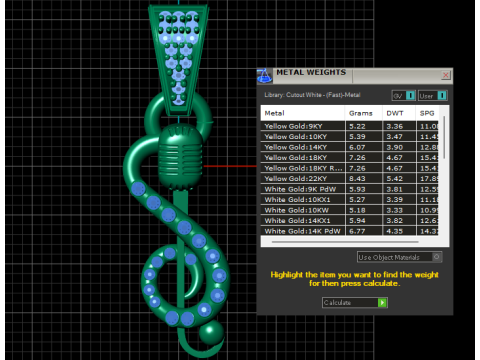
Task: Sort by the Grams column header
Action: [x=363, y=113]
